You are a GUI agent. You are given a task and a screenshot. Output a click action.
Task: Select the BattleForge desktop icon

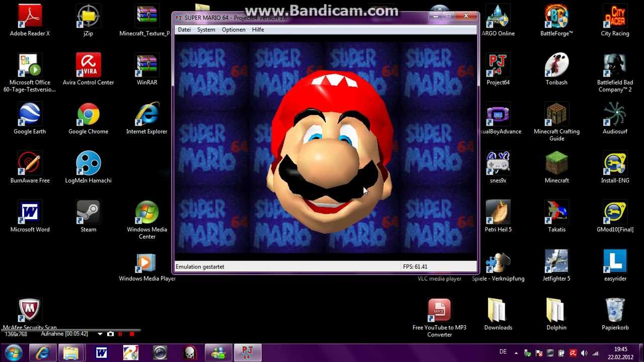coord(556,21)
